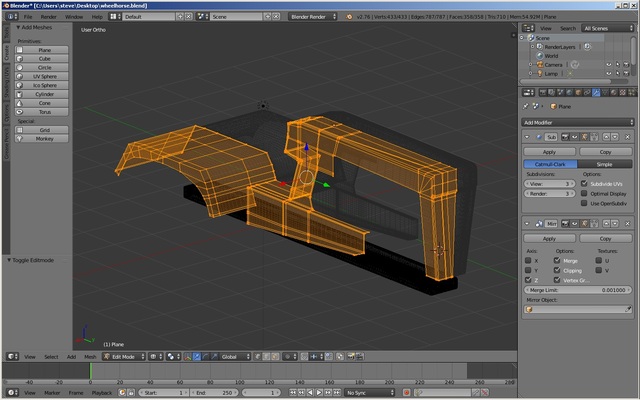Open the Render menu
The width and height of the screenshot is (640, 400).
(x=48, y=17)
